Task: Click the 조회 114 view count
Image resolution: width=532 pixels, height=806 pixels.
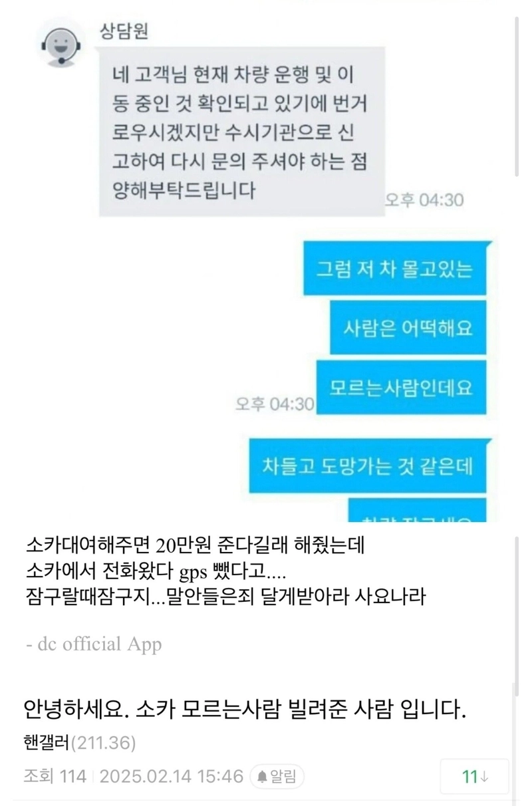Action: pyautogui.click(x=55, y=776)
